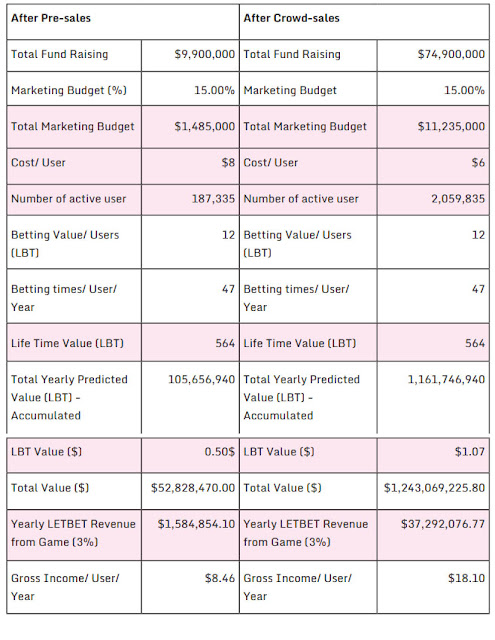Select the $1,485,000 Total Marketing Budget cell

coord(190,127)
